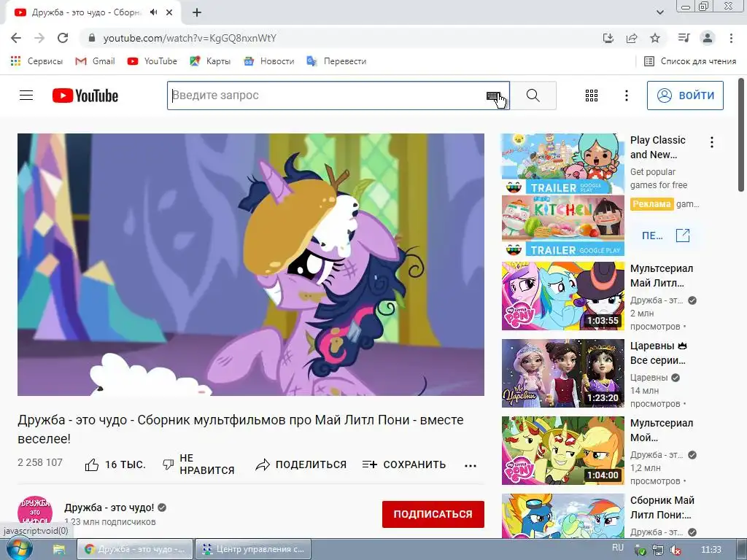Click the page vertical scrollbar

(x=741, y=135)
